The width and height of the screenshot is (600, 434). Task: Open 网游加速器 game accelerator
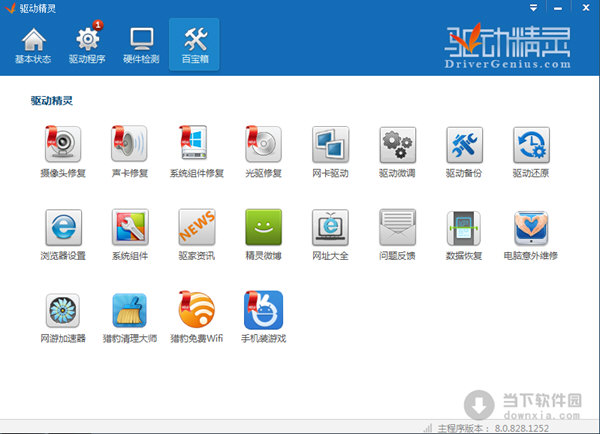(62, 311)
